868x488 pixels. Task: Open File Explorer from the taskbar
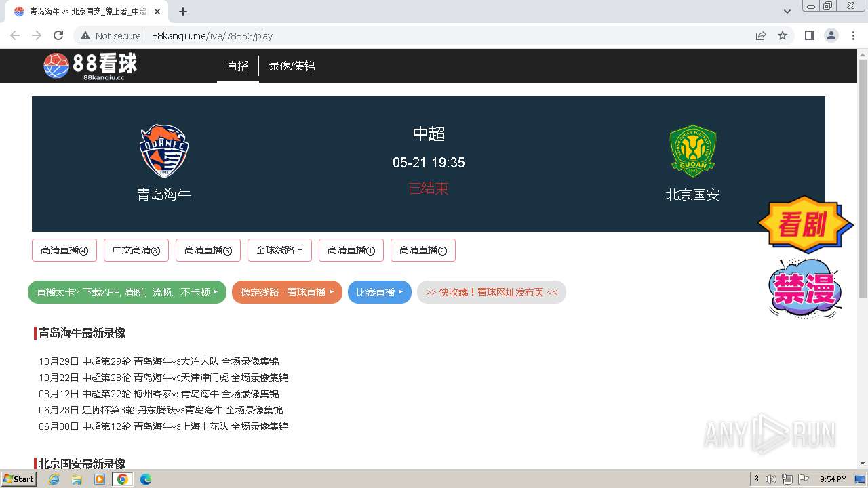(x=77, y=479)
